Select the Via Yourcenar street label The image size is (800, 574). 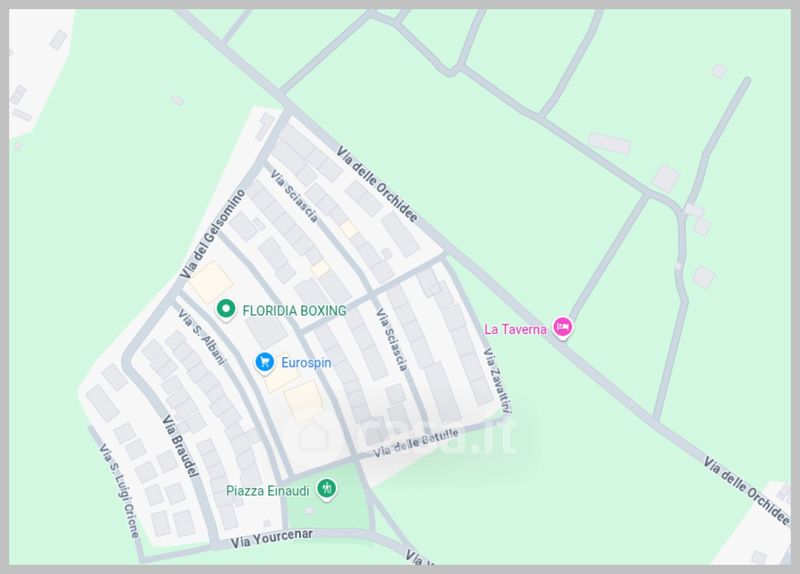click(x=271, y=539)
